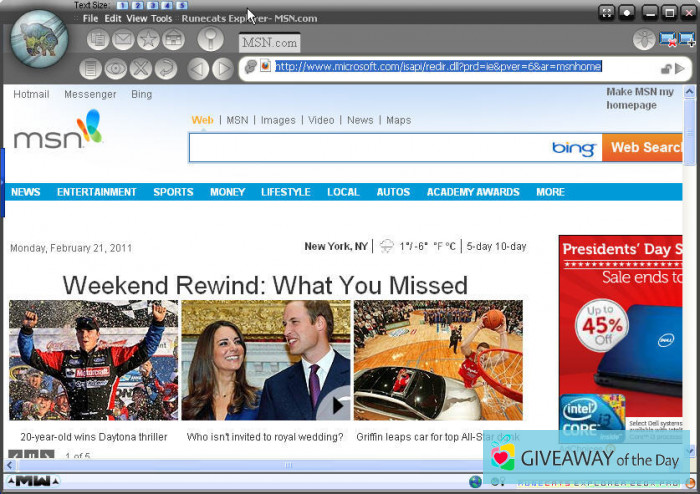Screen dimensions: 700x494
Task: Go back with left arrow button
Action: [197, 69]
